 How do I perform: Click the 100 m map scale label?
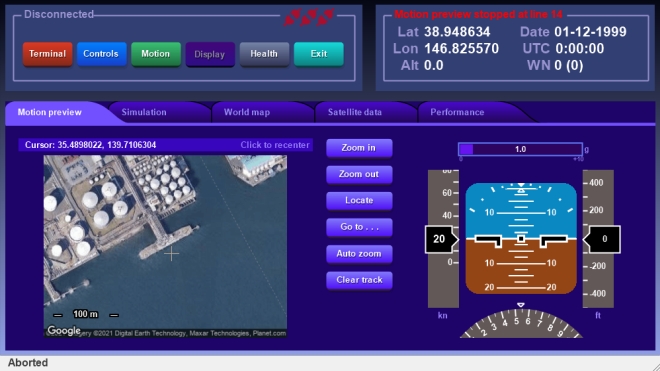pos(85,314)
